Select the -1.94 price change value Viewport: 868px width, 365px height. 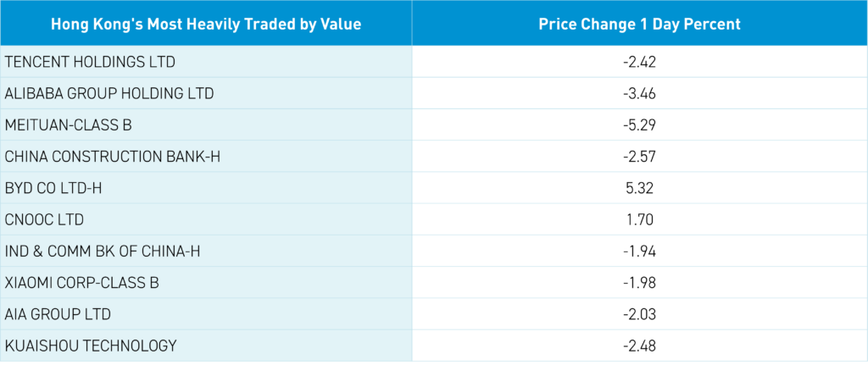[x=639, y=251]
